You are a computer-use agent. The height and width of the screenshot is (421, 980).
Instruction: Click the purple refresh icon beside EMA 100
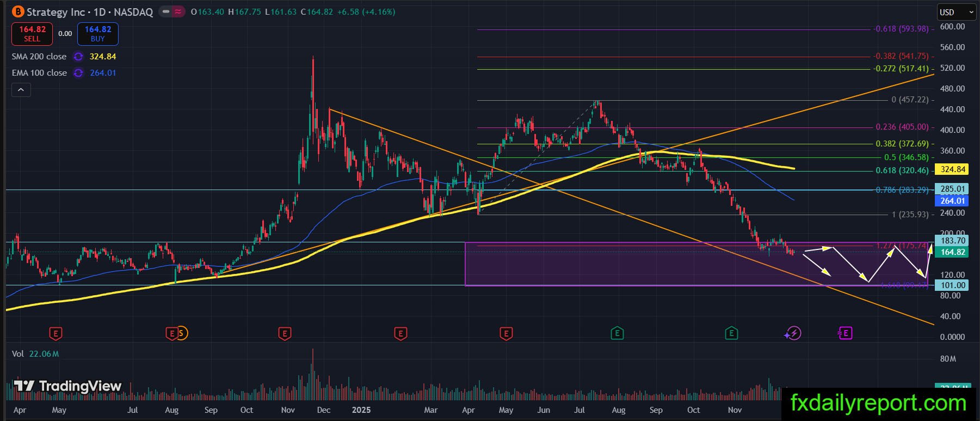pos(78,73)
